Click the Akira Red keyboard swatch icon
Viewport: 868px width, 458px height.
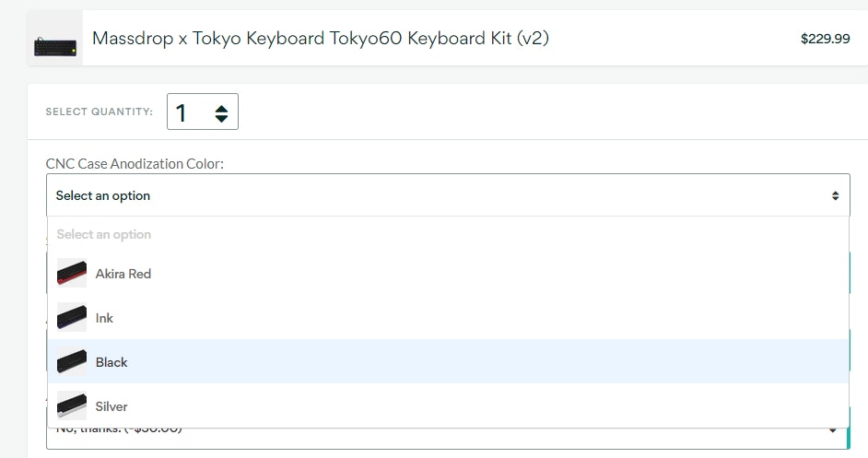tap(72, 274)
